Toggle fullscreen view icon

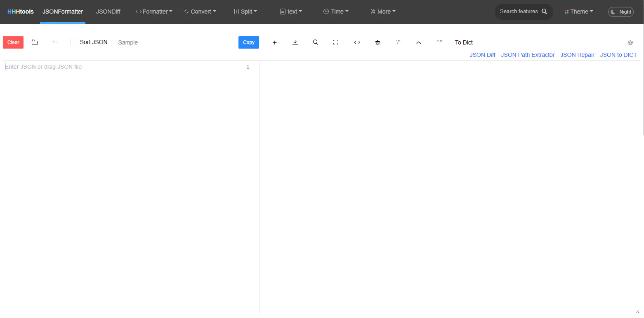[336, 42]
